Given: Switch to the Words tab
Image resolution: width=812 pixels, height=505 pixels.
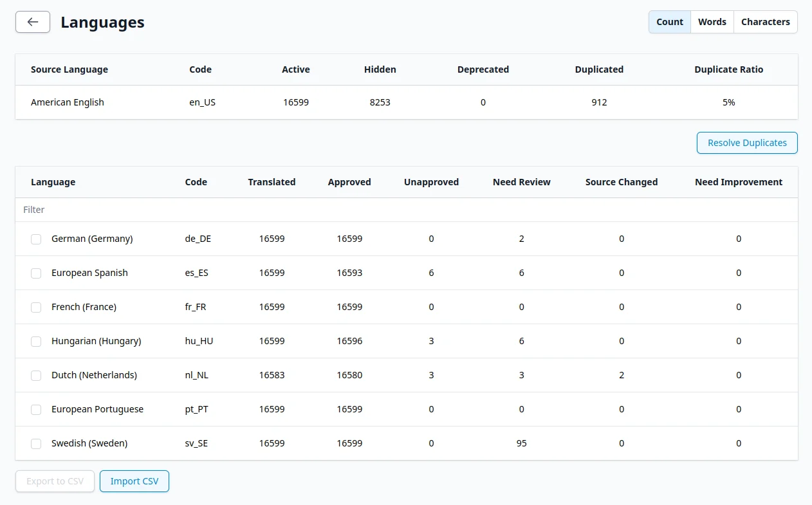Looking at the screenshot, I should [x=712, y=22].
